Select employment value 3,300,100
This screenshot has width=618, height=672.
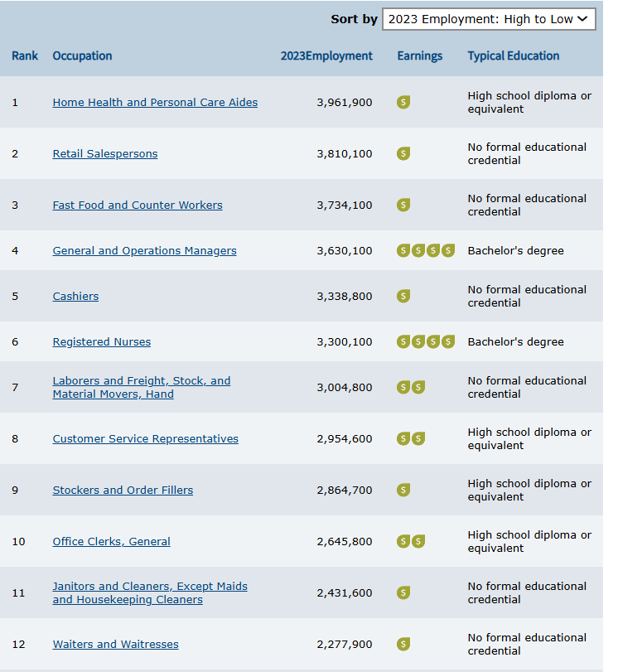[x=345, y=342]
